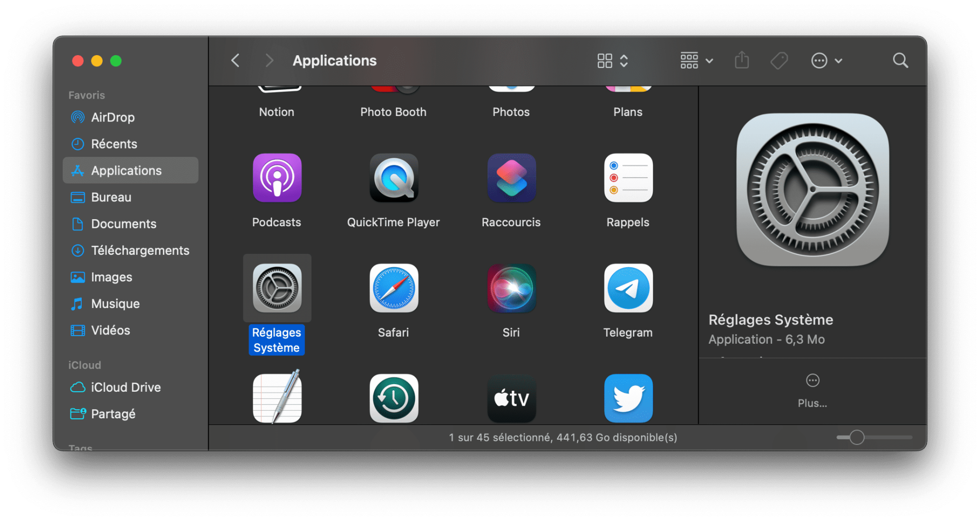Select the Raccourcis app icon

pyautogui.click(x=511, y=178)
